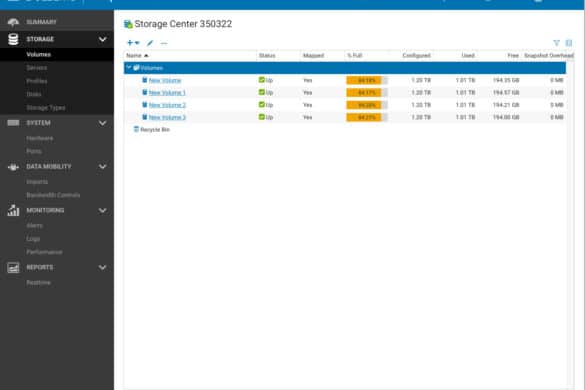The width and height of the screenshot is (585, 390).
Task: Click the System hardware icon in sidebar
Action: coord(13,123)
